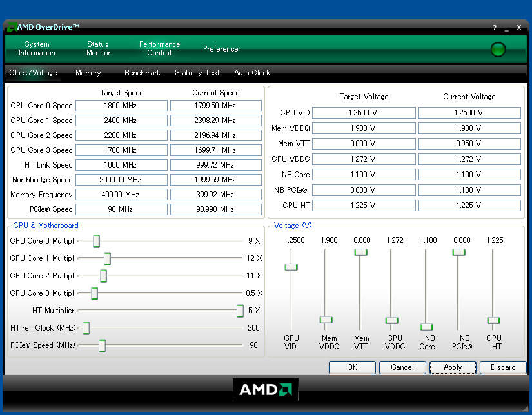Click the CPU VID target voltage field

[364, 113]
